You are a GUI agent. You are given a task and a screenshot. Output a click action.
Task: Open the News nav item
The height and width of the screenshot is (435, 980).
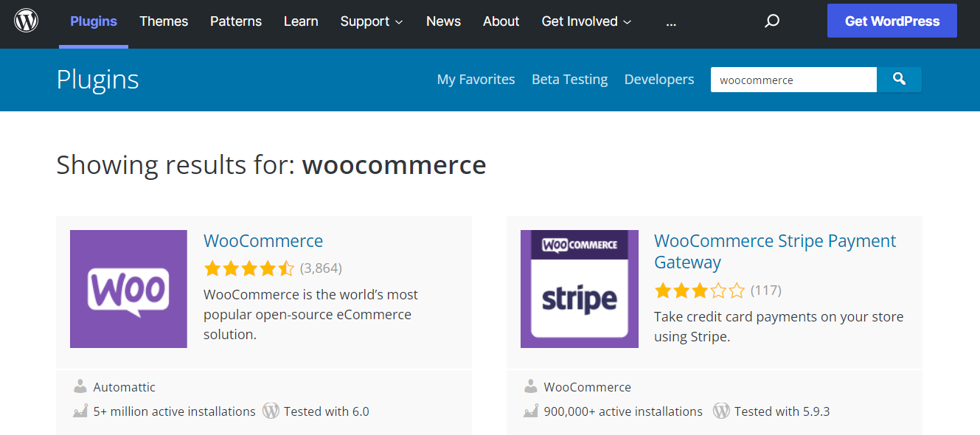pyautogui.click(x=443, y=21)
